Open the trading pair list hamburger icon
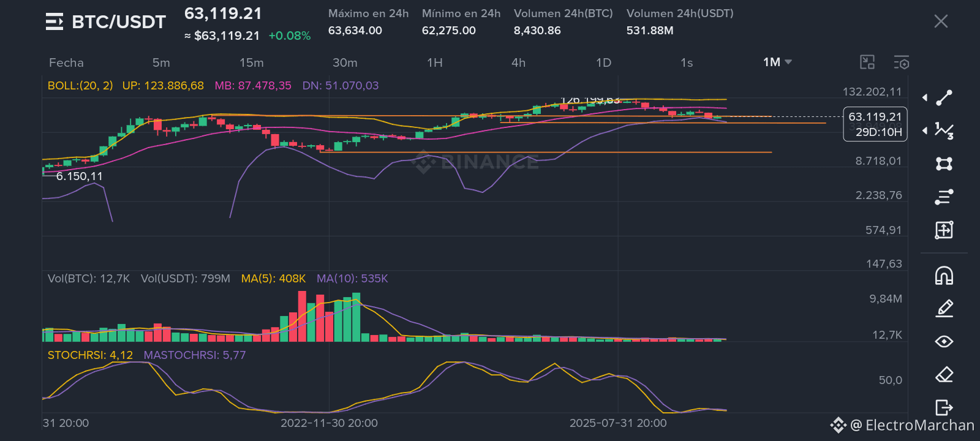The image size is (980, 441). (55, 22)
